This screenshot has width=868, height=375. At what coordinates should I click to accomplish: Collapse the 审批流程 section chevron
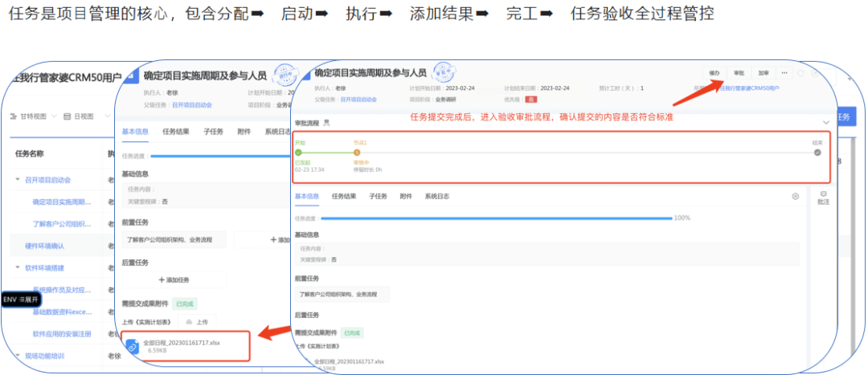825,122
